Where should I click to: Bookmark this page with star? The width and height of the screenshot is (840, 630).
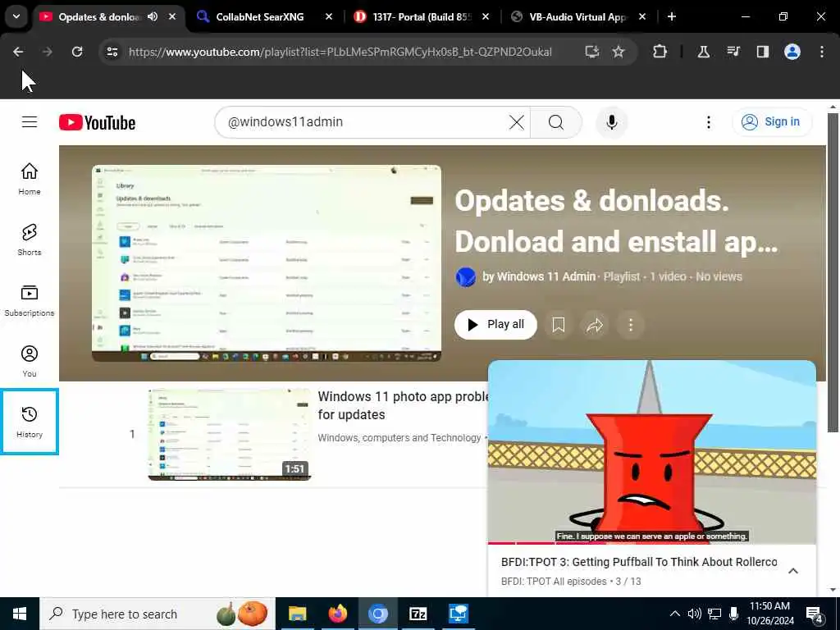point(619,52)
